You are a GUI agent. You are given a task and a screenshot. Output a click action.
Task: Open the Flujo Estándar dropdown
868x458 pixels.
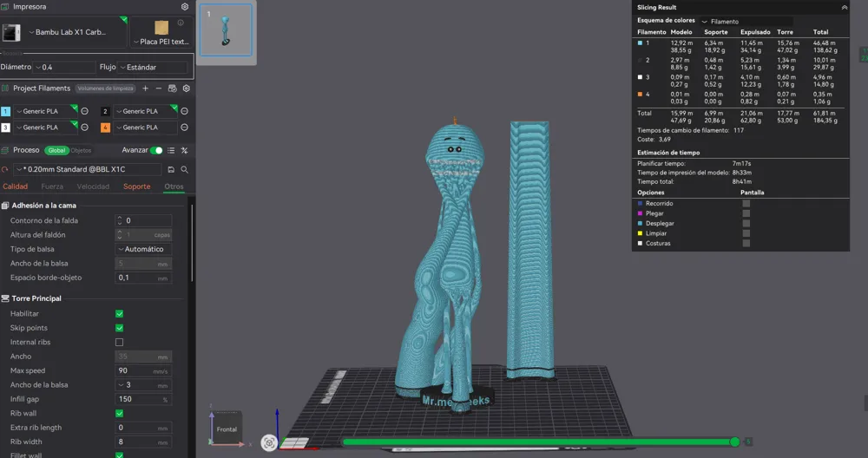point(153,67)
